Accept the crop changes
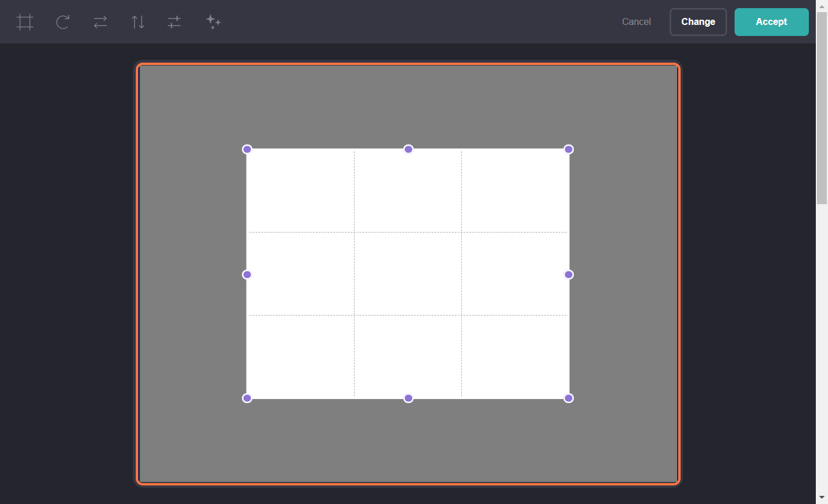Image resolution: width=828 pixels, height=504 pixels. [771, 22]
